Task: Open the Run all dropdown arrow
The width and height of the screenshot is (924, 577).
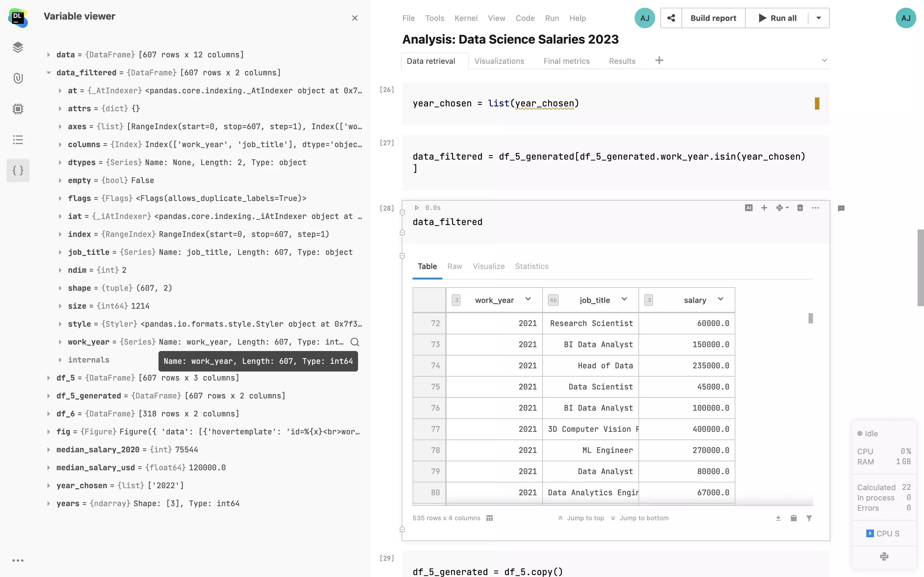Action: pyautogui.click(x=819, y=18)
